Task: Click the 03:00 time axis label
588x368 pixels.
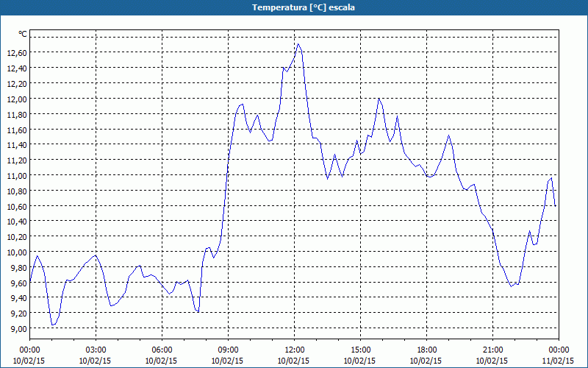Action: tap(96, 350)
